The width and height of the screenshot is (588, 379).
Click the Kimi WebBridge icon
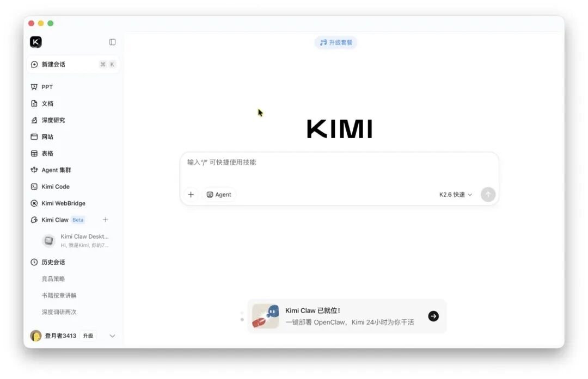[34, 203]
